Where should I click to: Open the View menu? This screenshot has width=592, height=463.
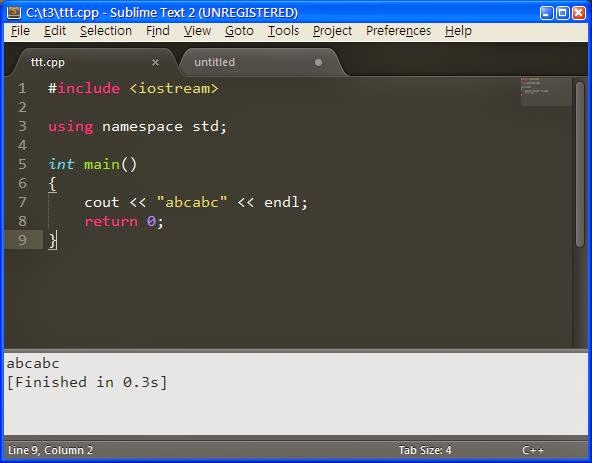pyautogui.click(x=197, y=31)
